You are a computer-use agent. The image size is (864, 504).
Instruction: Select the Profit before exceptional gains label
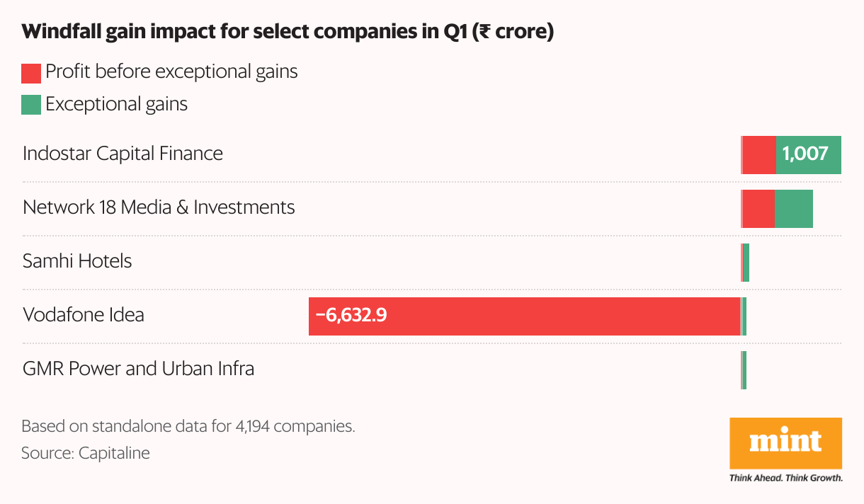click(171, 71)
